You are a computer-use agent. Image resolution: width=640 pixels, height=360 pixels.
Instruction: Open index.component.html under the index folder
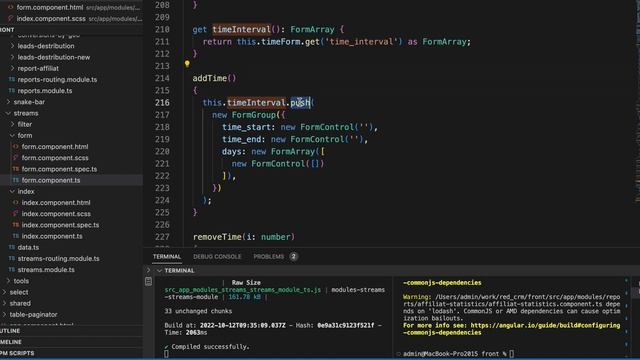(56, 202)
